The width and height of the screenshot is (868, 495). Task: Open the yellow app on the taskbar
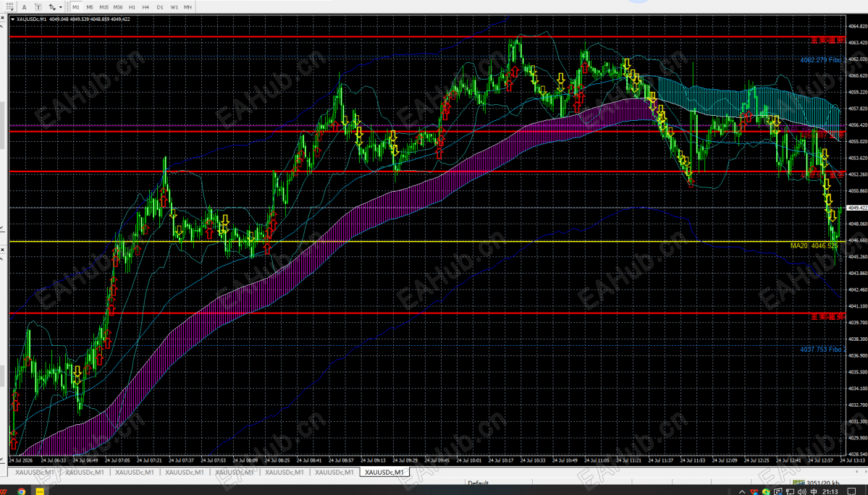point(40,491)
